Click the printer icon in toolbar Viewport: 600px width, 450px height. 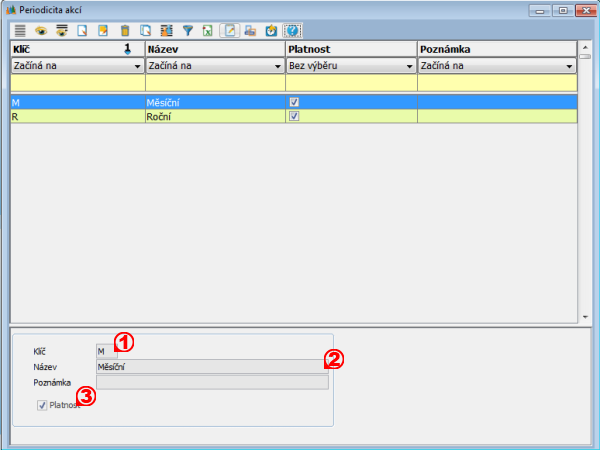(x=249, y=31)
